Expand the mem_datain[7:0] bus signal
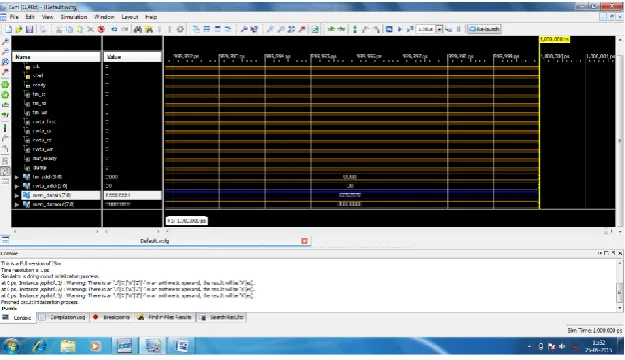 click(x=17, y=195)
